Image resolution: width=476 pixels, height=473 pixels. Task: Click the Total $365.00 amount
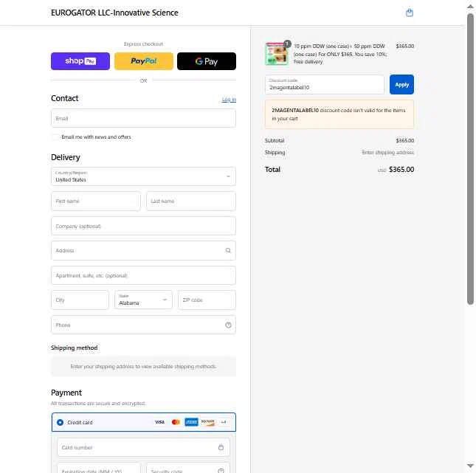pyautogui.click(x=401, y=170)
